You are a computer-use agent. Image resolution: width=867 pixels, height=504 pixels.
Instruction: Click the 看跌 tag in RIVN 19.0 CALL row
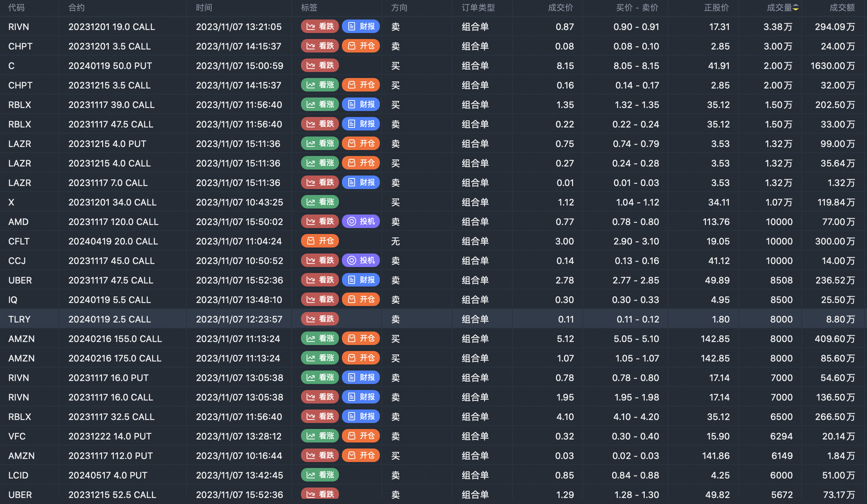[320, 27]
